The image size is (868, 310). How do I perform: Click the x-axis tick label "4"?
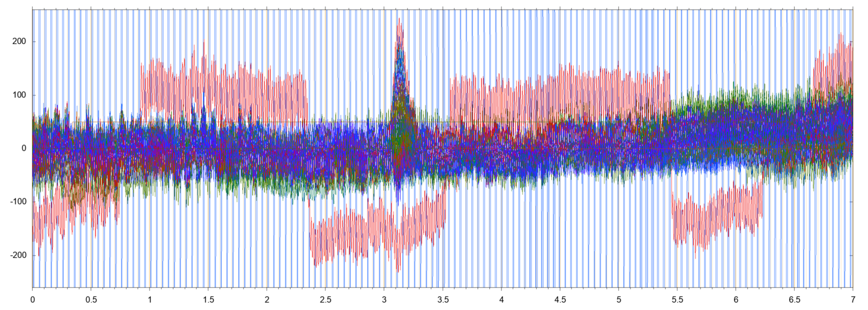point(501,299)
